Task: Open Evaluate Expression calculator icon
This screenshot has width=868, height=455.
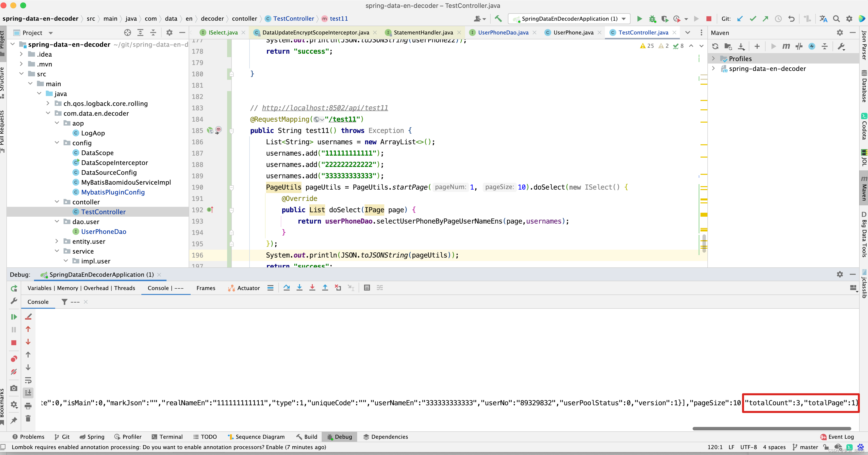Action: tap(367, 288)
